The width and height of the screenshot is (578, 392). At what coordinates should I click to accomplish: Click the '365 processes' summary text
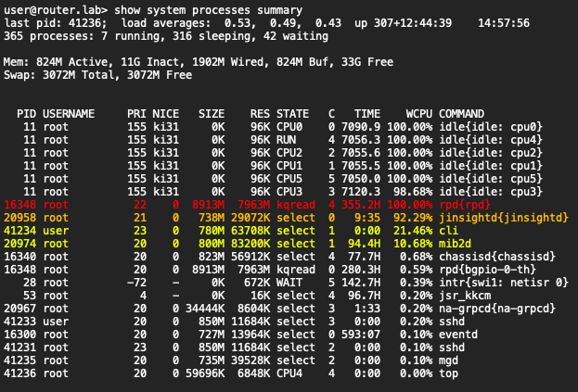[x=48, y=36]
